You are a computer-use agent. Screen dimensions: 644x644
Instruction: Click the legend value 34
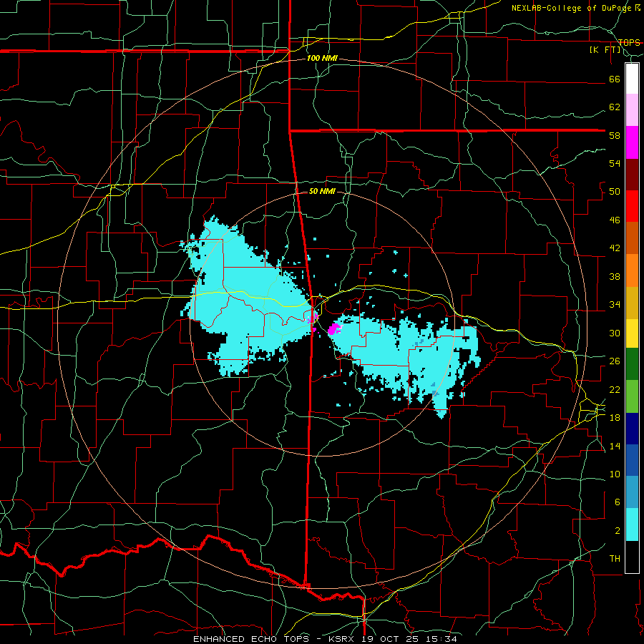(x=615, y=305)
